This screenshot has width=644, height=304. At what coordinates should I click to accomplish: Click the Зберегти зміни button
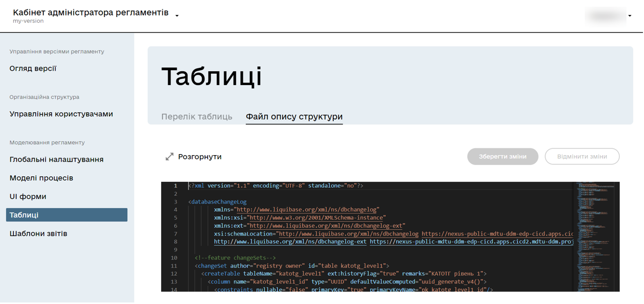[x=503, y=157]
